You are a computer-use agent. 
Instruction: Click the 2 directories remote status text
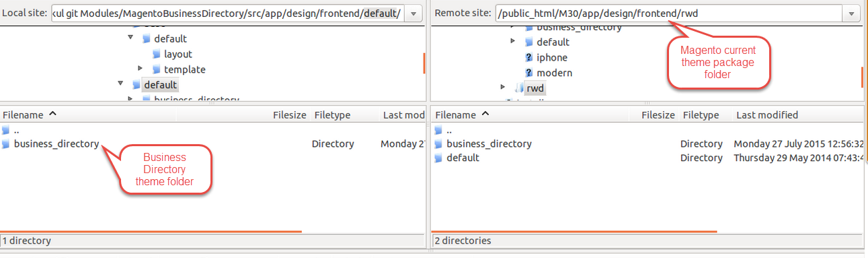[x=463, y=240]
